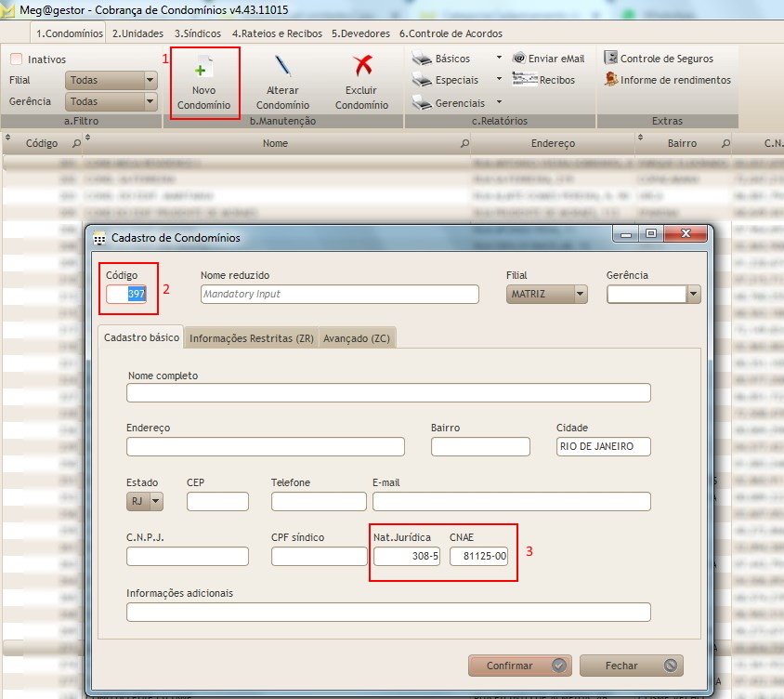Open the Estado RJ dropdown

(x=154, y=502)
